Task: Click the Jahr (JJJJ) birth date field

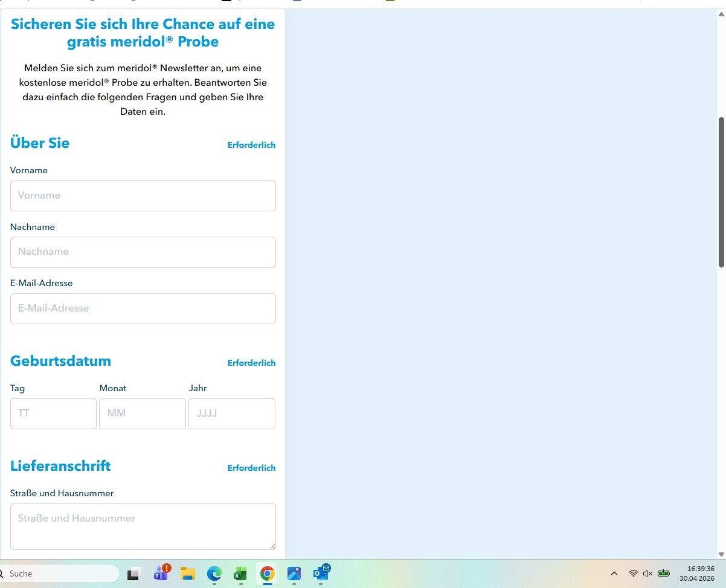Action: coord(232,414)
